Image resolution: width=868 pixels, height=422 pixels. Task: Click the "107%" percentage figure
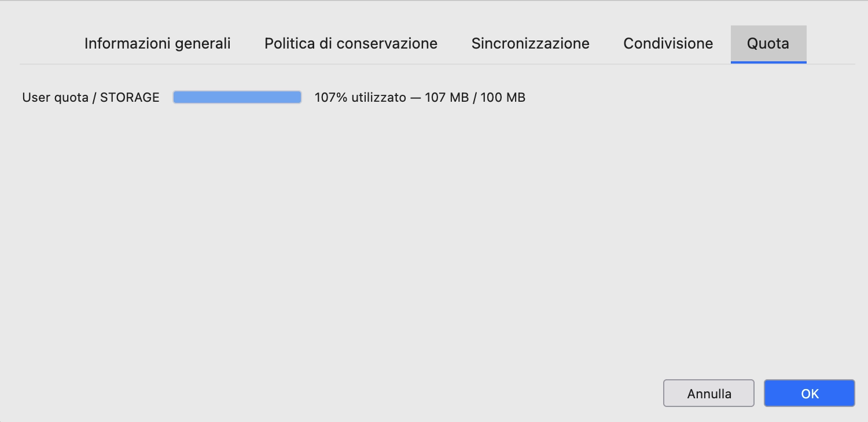[x=330, y=97]
